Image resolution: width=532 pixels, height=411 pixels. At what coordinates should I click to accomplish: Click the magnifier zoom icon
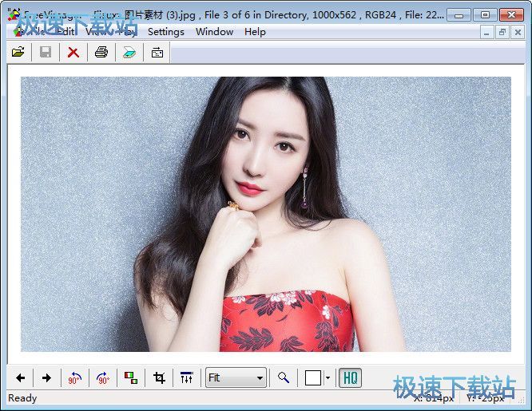tap(284, 377)
